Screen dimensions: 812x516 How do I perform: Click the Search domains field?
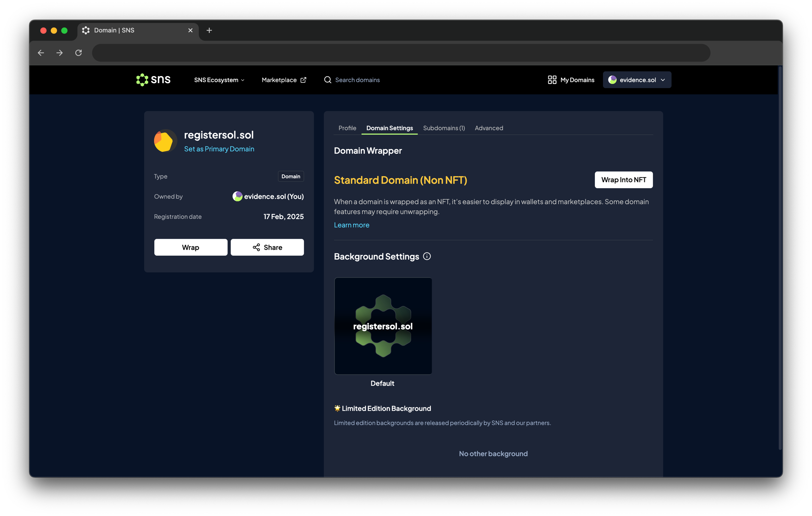(x=357, y=80)
